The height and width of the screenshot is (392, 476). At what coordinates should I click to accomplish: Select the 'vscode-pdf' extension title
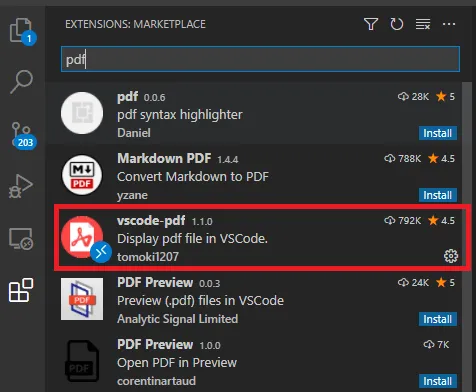(x=151, y=221)
